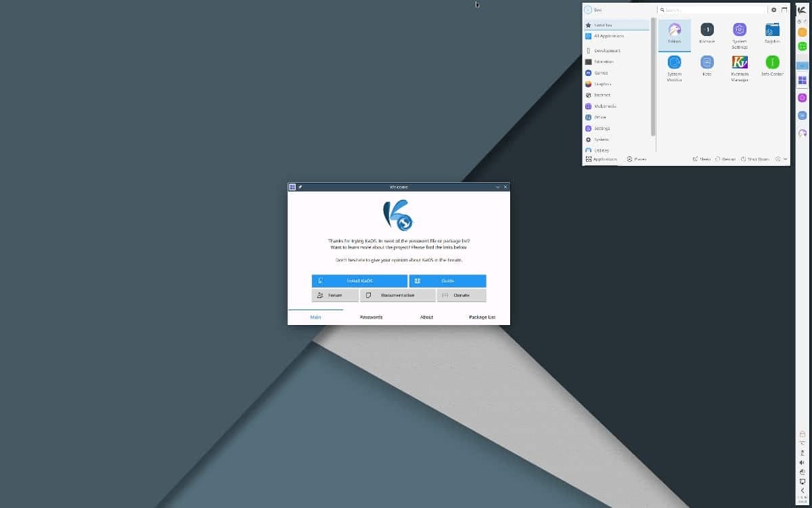
Task: Launch Dolphin file manager icon
Action: (772, 33)
